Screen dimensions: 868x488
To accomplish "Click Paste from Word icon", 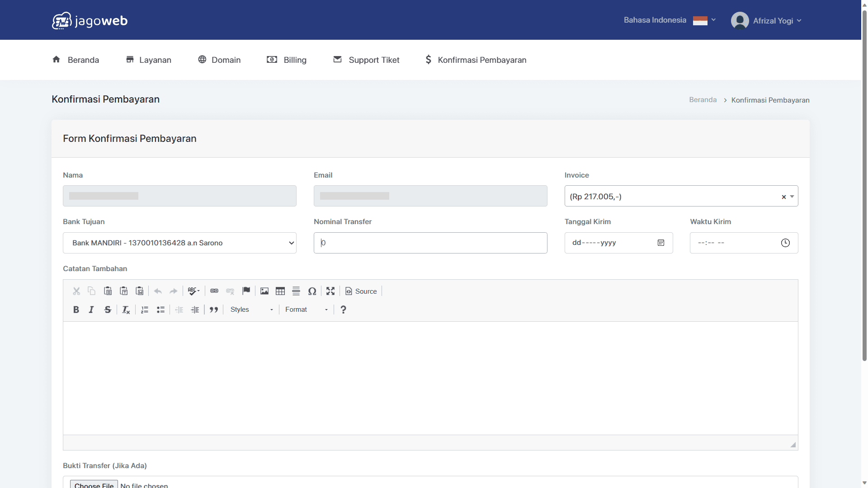I will (x=140, y=291).
